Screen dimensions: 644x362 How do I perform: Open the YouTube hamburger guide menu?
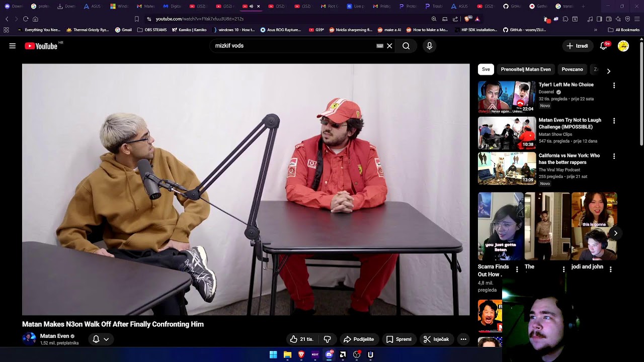click(x=12, y=46)
